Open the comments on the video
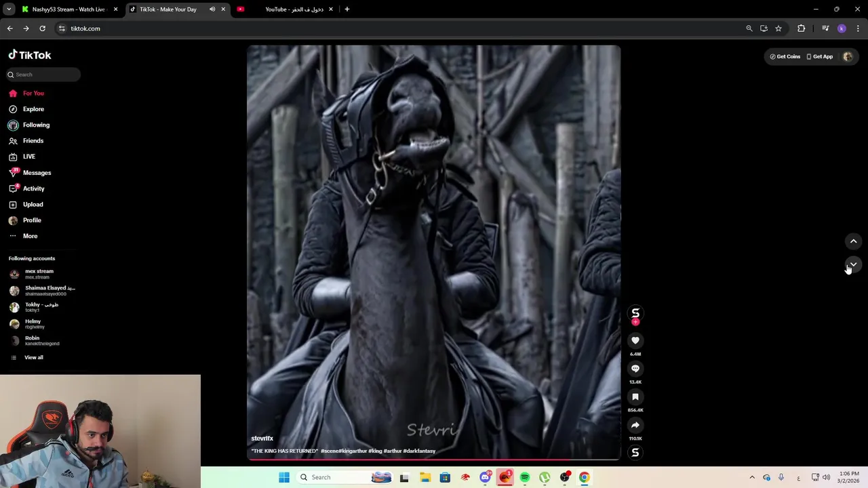This screenshot has width=868, height=488. click(635, 369)
